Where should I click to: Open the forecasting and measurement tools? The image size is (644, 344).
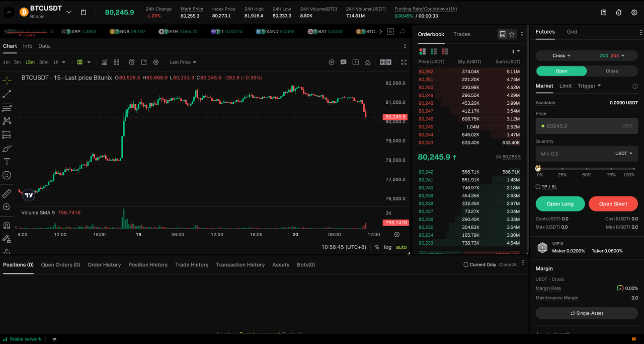(x=7, y=134)
